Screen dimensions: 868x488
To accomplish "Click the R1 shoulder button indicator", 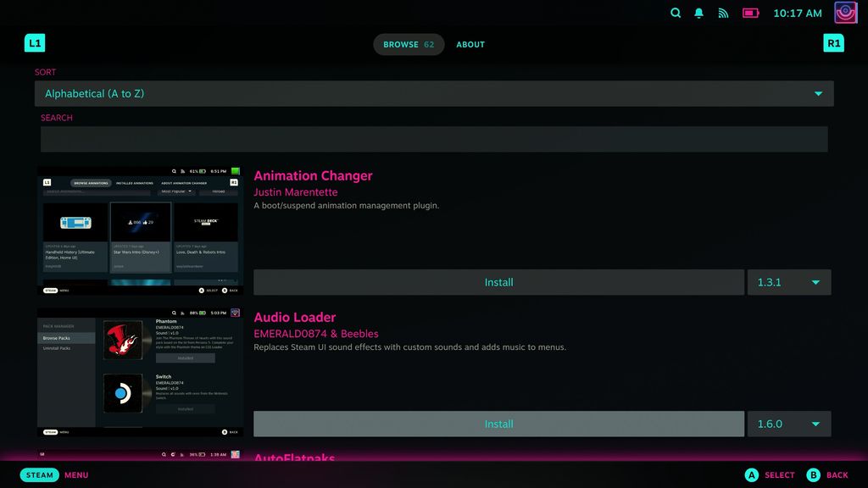I will pyautogui.click(x=833, y=42).
